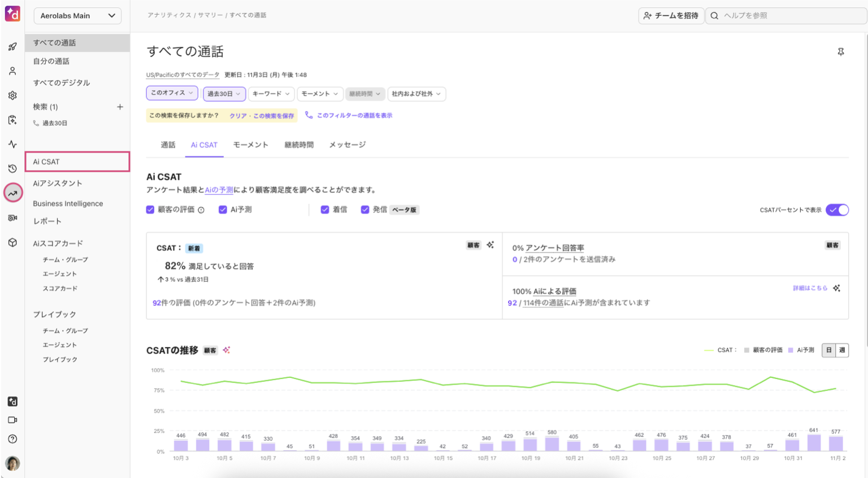Click the 詳細はこちら link
868x478 pixels.
pos(810,288)
